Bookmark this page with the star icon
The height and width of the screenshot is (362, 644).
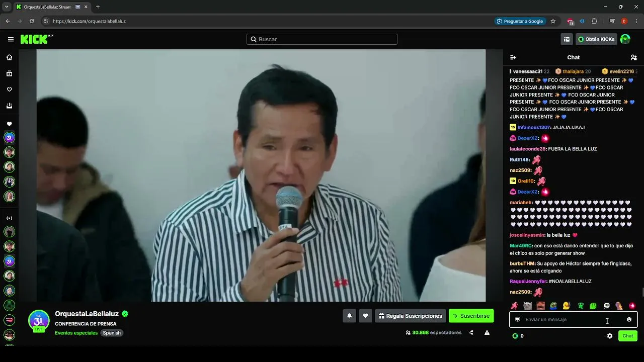553,21
